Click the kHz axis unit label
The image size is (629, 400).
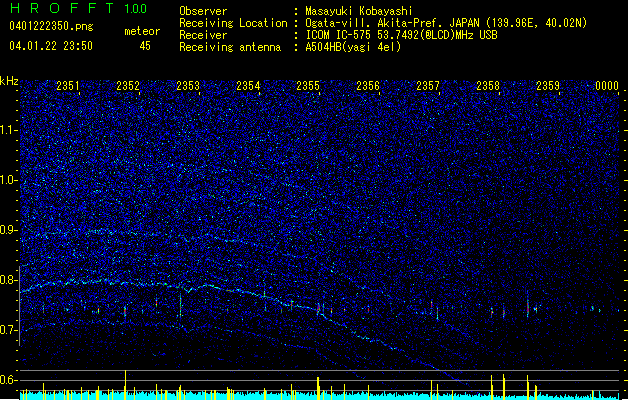tap(9, 81)
